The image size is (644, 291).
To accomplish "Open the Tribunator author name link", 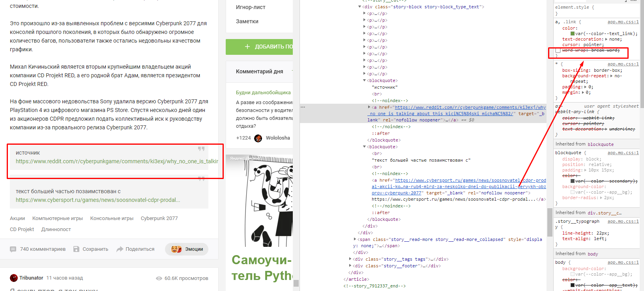I will [31, 278].
